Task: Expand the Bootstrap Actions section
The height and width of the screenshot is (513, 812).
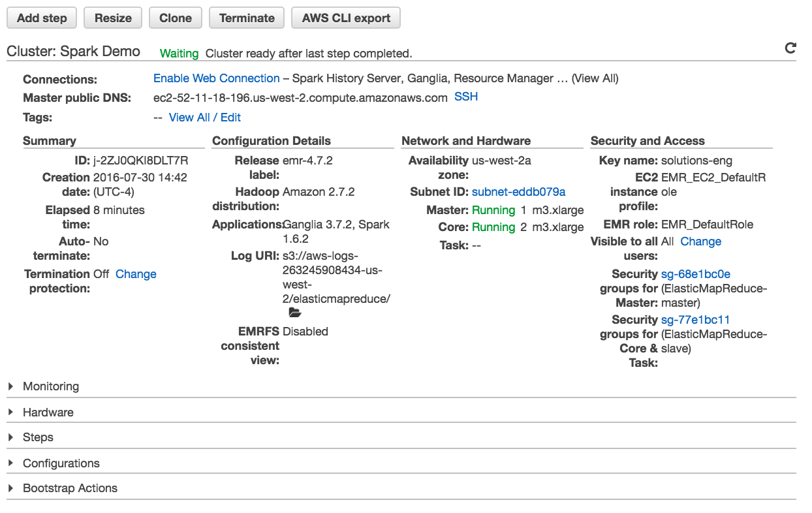Action: (70, 488)
